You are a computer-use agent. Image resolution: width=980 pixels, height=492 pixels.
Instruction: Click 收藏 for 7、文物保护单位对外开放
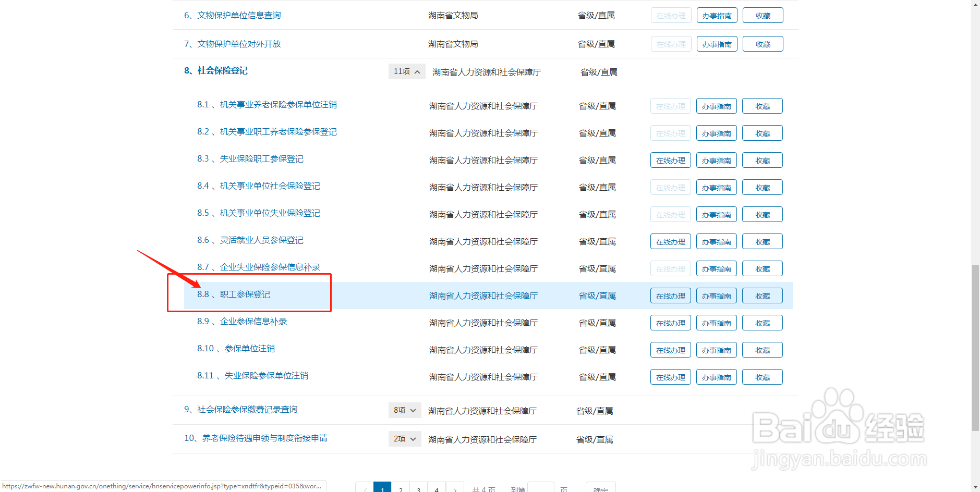tap(763, 44)
